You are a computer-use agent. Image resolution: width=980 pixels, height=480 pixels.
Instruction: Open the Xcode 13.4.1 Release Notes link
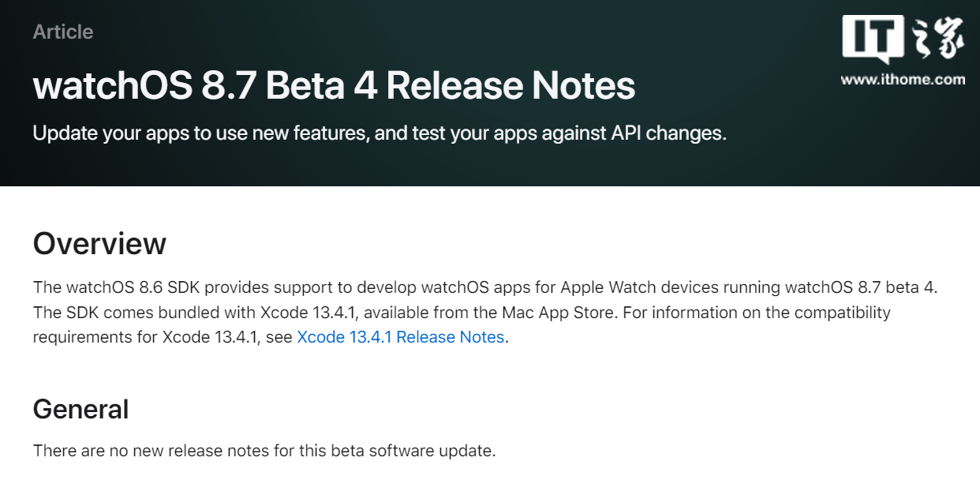[x=400, y=337]
